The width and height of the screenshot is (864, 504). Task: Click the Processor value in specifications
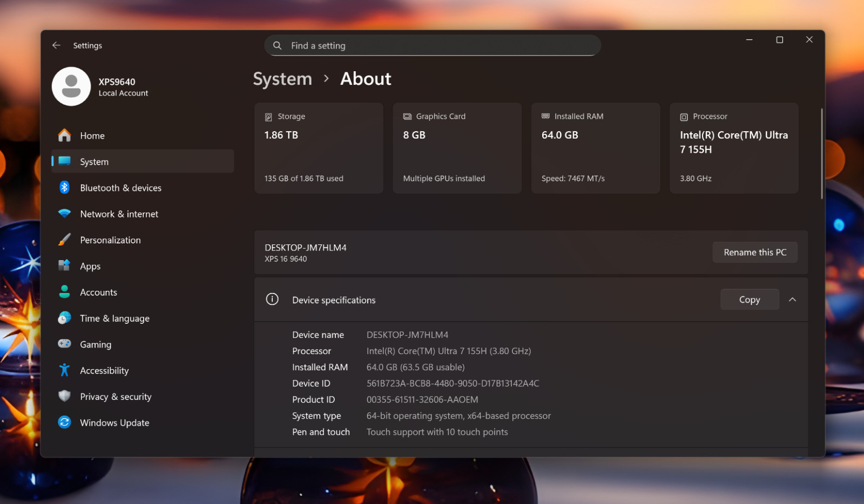[449, 351]
